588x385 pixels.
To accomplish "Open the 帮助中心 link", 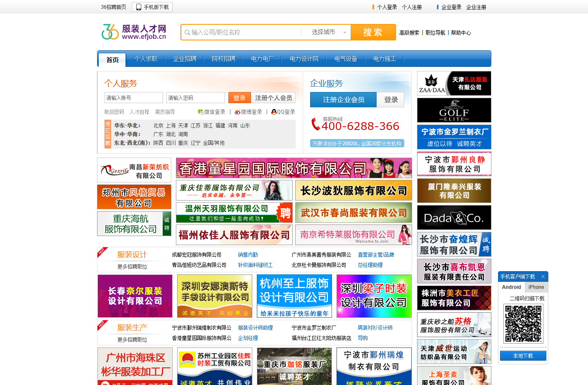I will [x=461, y=33].
